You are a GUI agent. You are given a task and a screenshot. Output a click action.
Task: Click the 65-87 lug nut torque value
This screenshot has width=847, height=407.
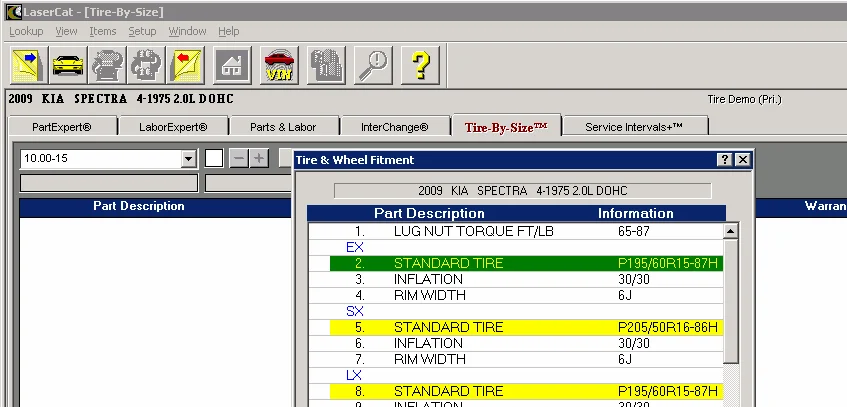click(634, 231)
